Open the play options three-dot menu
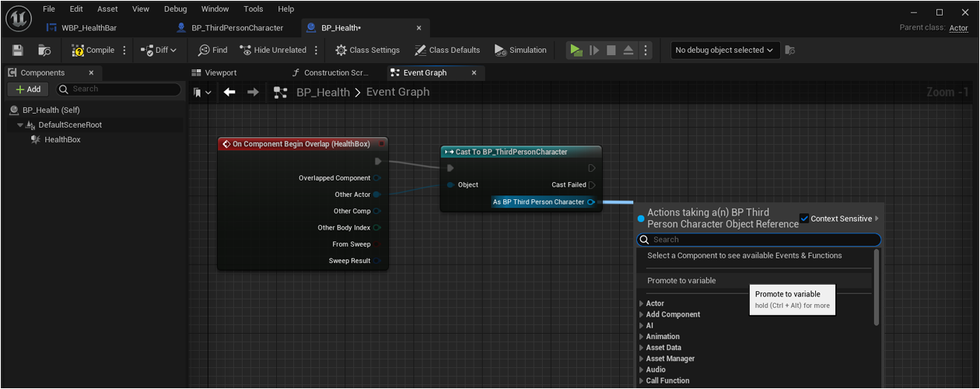This screenshot has width=980, height=389. (646, 50)
